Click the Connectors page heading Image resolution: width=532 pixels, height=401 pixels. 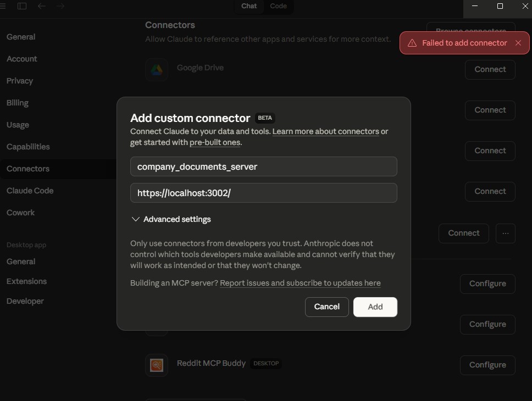(170, 25)
